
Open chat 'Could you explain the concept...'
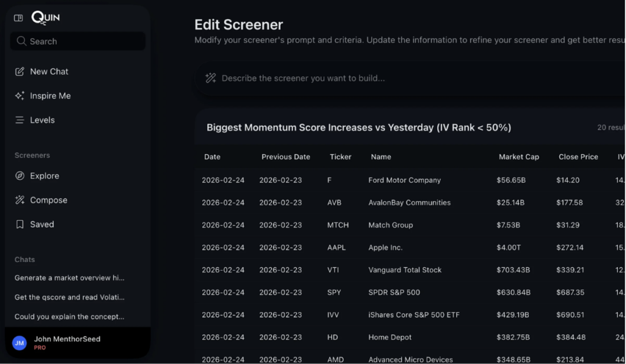click(x=70, y=317)
